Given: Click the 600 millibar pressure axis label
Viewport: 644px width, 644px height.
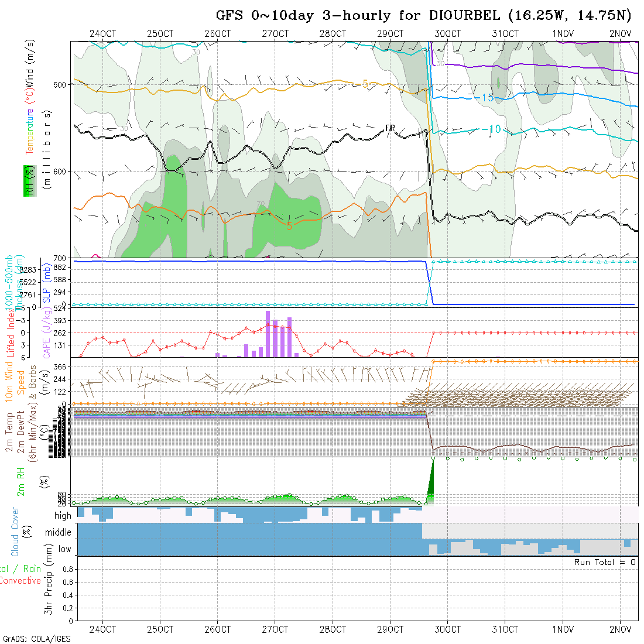Looking at the screenshot, I should pos(61,172).
